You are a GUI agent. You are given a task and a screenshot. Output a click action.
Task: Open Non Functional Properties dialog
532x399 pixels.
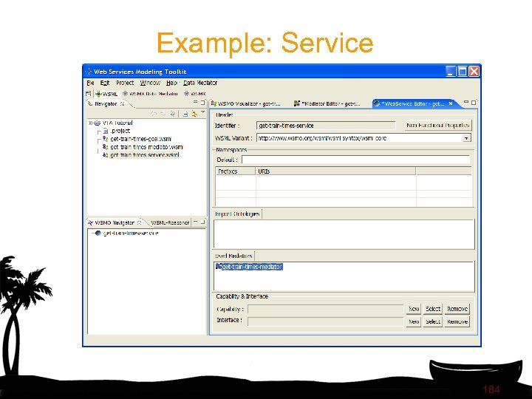coord(438,126)
